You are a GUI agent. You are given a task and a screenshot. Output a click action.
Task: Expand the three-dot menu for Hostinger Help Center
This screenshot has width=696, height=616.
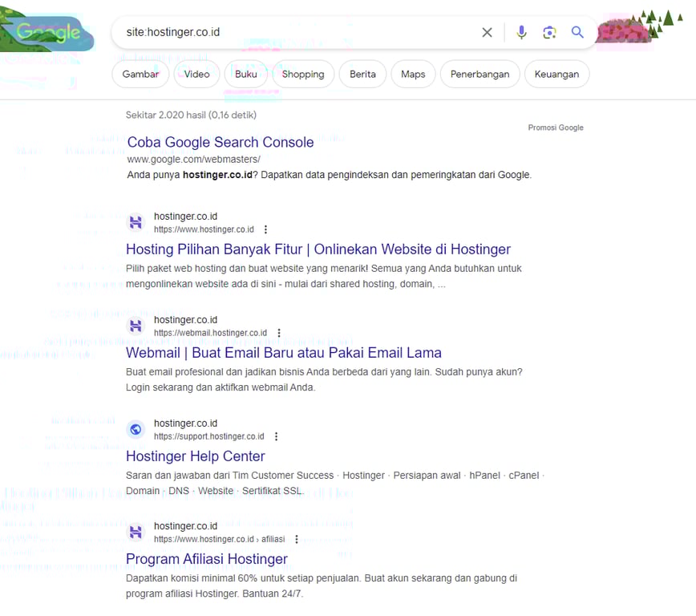pyautogui.click(x=276, y=436)
